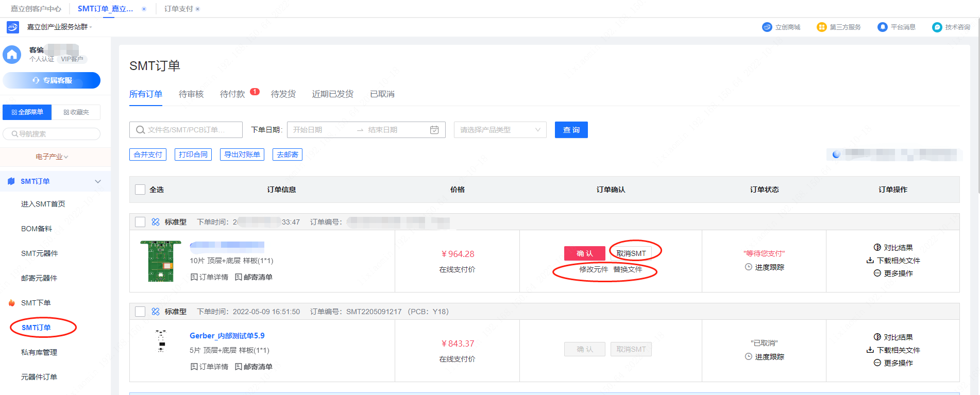The image size is (980, 395).
Task: Click the first order's PCB thumbnail
Action: pyautogui.click(x=161, y=261)
